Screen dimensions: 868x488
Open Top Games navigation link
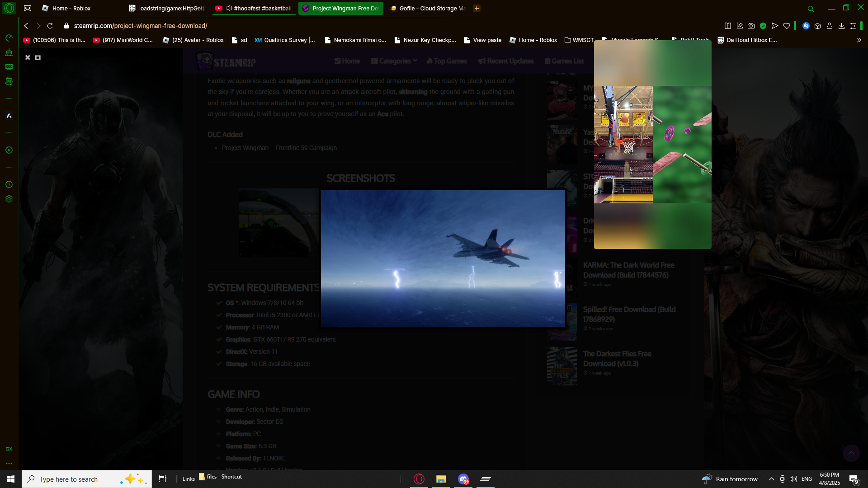[447, 61]
